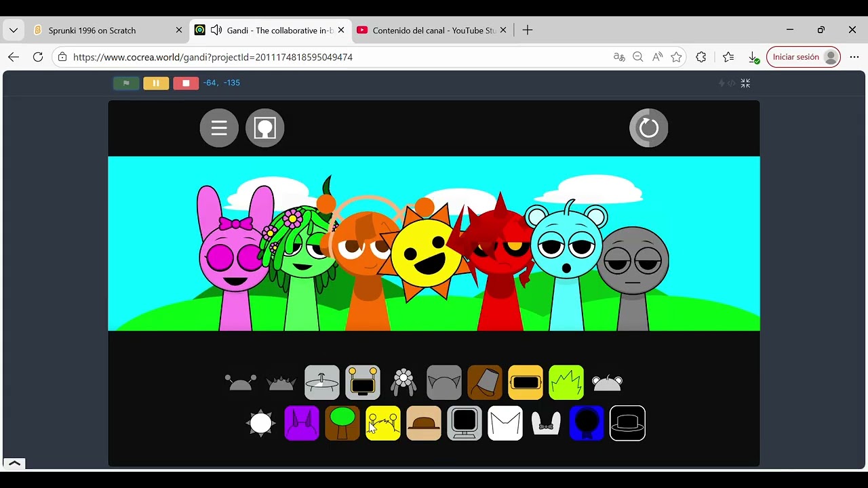The image size is (868, 488).
Task: Choose the green tree icon
Action: [342, 423]
